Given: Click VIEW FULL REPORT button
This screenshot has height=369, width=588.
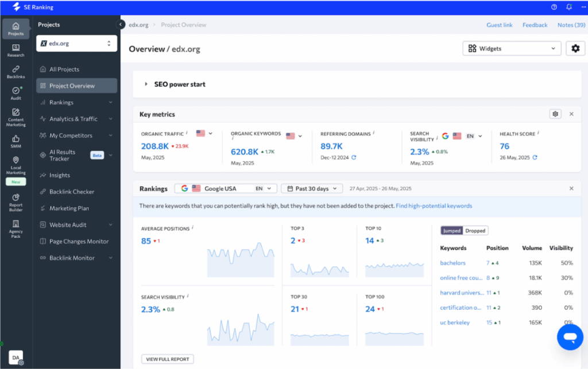Looking at the screenshot, I should pyautogui.click(x=167, y=359).
